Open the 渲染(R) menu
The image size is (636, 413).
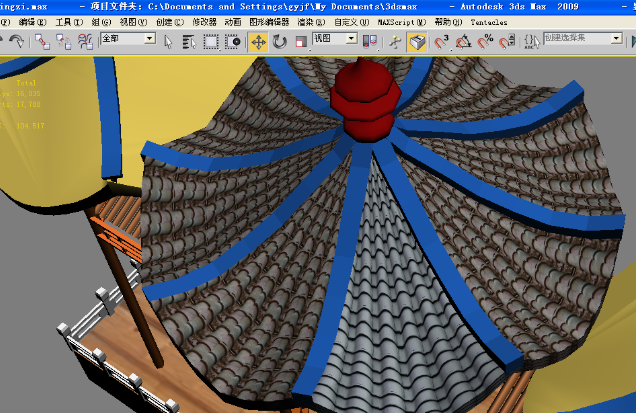pos(312,22)
